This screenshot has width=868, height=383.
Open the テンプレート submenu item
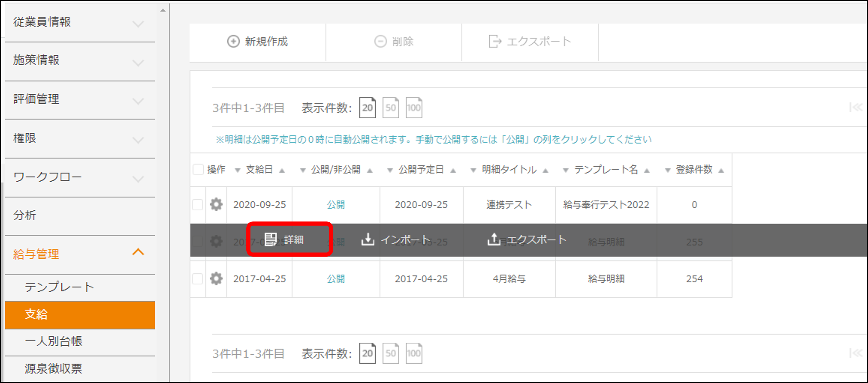(x=59, y=287)
